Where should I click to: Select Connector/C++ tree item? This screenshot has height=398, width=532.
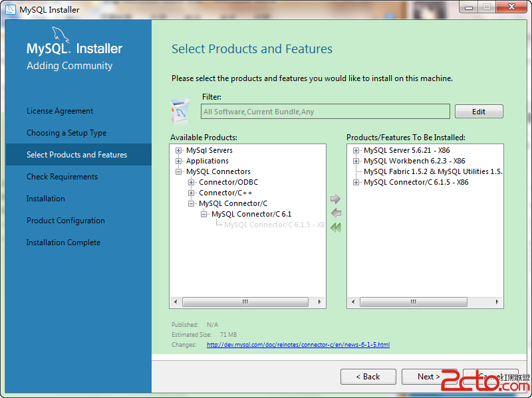pyautogui.click(x=225, y=193)
